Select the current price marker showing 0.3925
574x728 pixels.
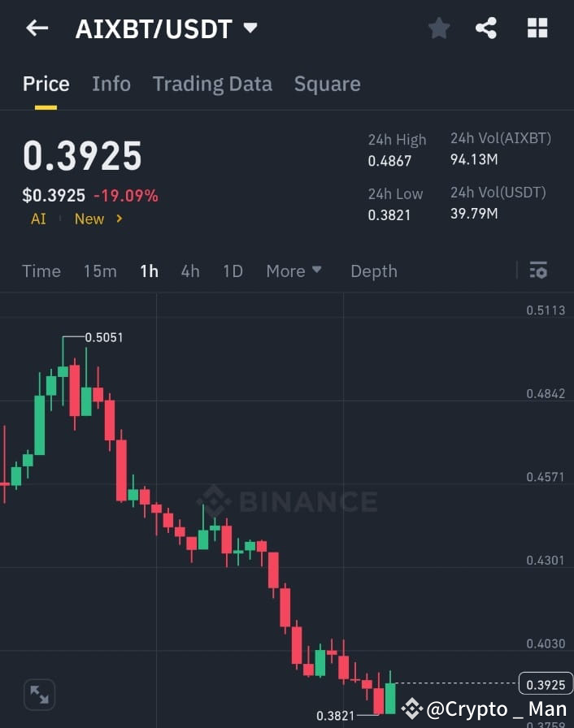[545, 684]
